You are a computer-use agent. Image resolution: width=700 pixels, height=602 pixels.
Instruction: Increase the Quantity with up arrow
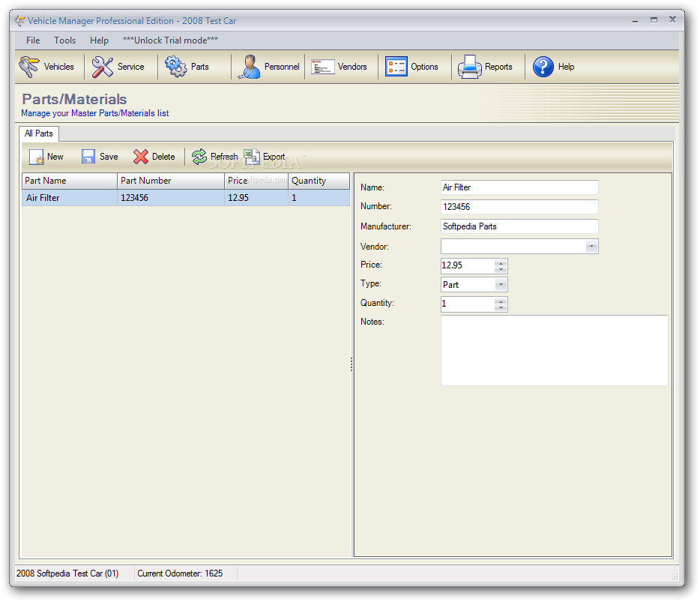coord(501,301)
